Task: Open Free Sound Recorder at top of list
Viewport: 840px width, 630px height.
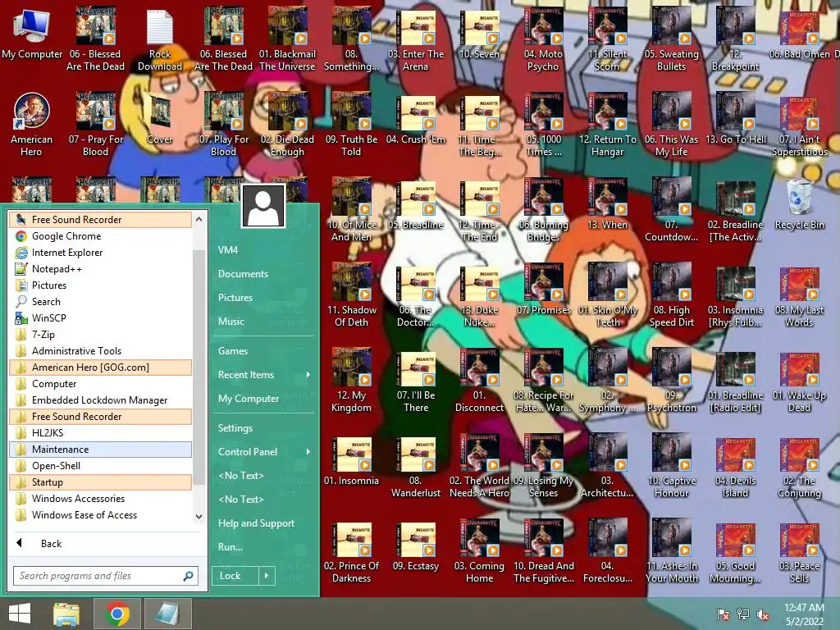Action: 100,220
